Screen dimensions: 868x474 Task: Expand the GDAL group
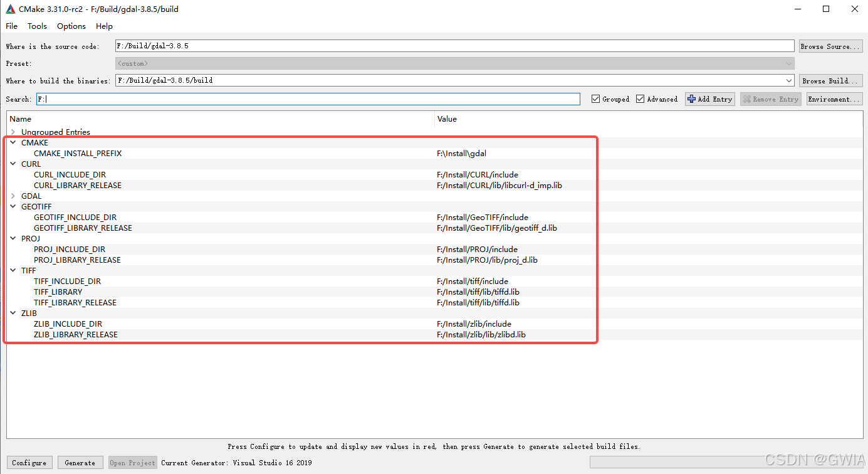pos(13,196)
